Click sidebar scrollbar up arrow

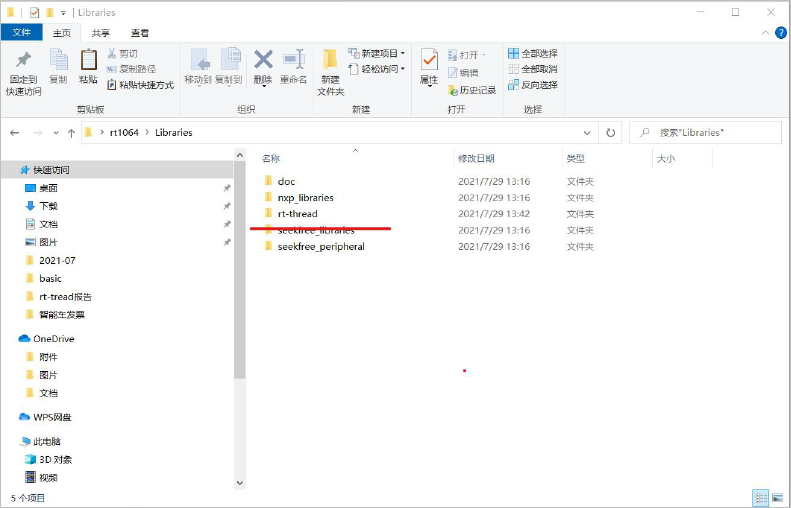[x=240, y=155]
